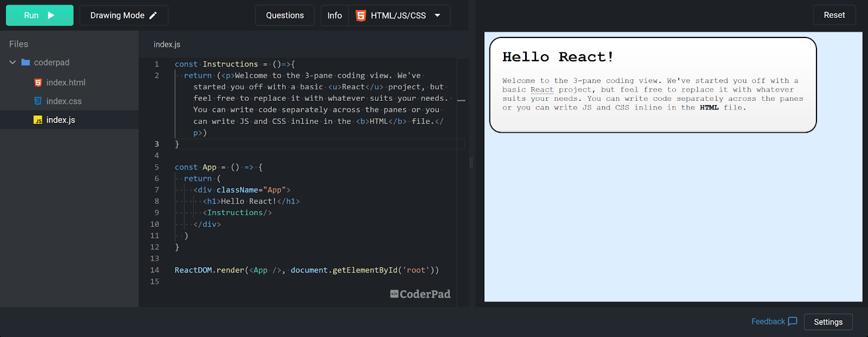868x337 pixels.
Task: Open Settings in the bottom bar
Action: pyautogui.click(x=828, y=322)
